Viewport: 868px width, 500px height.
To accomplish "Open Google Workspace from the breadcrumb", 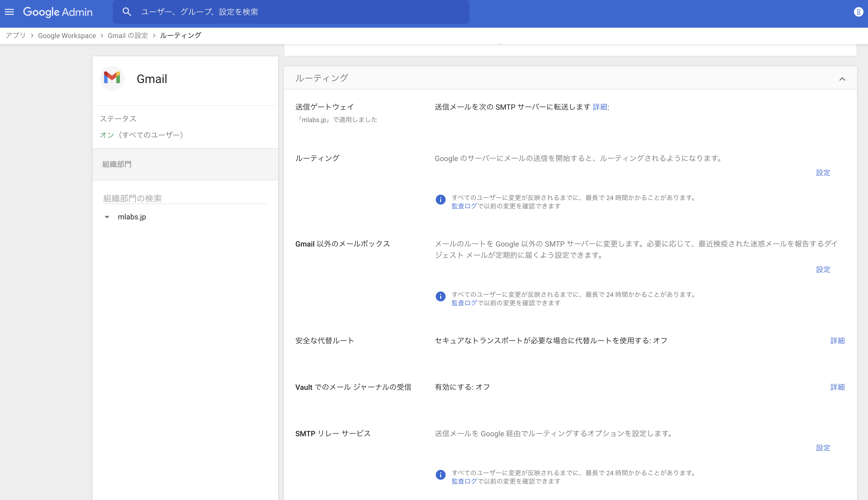I will click(67, 35).
